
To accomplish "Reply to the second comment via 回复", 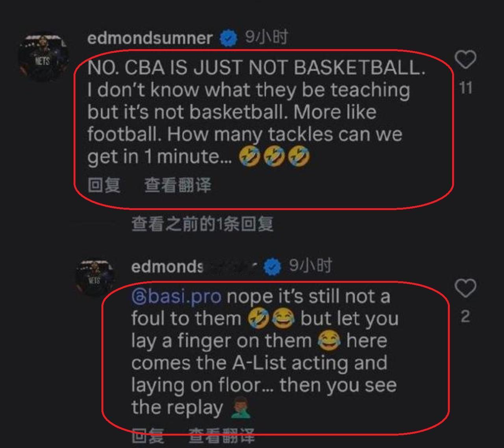I will [148, 436].
